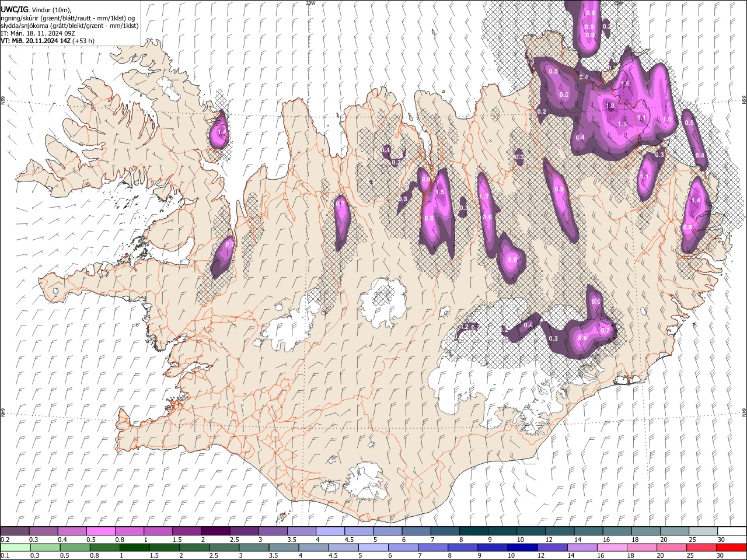Click the pale green swatch between 0.1 and 0.3

tap(15, 547)
